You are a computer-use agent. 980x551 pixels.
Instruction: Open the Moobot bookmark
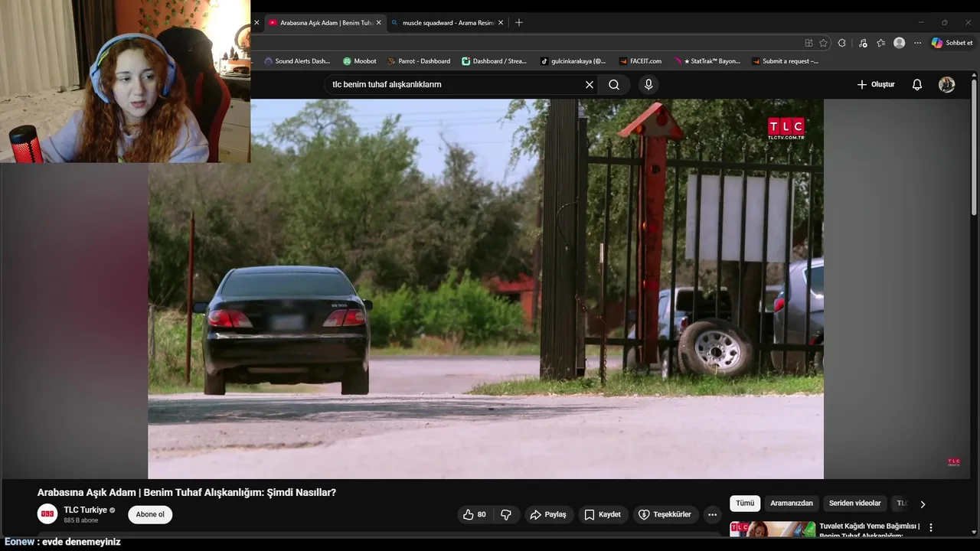click(360, 61)
